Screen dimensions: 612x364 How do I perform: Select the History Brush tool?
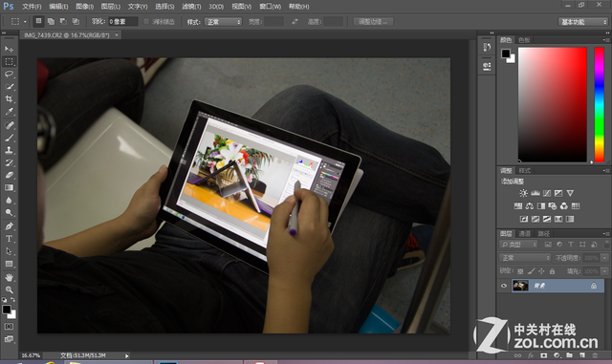pos(9,162)
